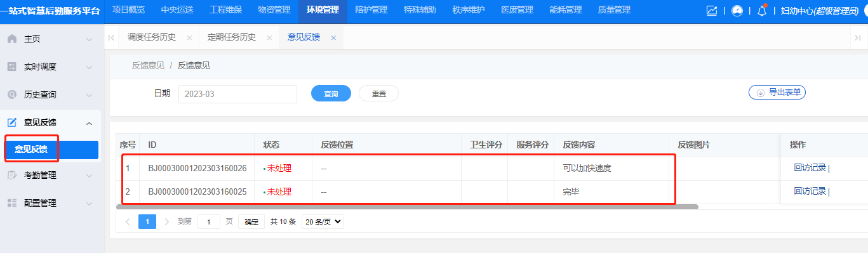Viewport: 868px width, 253px height.
Task: Open the 医废管理 top menu
Action: (x=517, y=10)
